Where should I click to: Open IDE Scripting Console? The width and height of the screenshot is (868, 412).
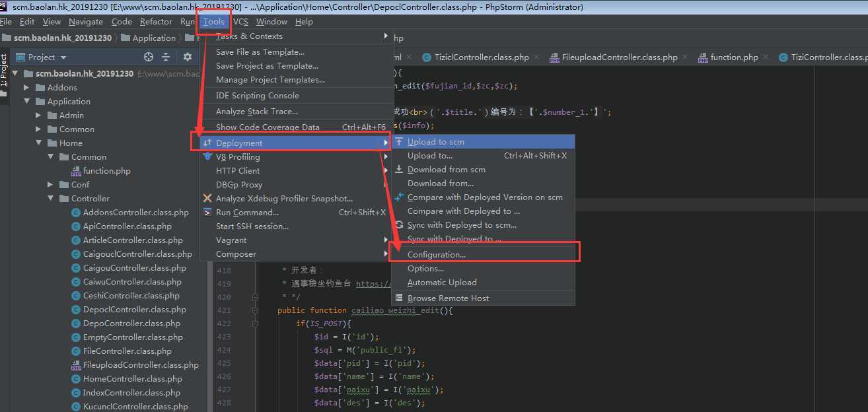pyautogui.click(x=295, y=96)
